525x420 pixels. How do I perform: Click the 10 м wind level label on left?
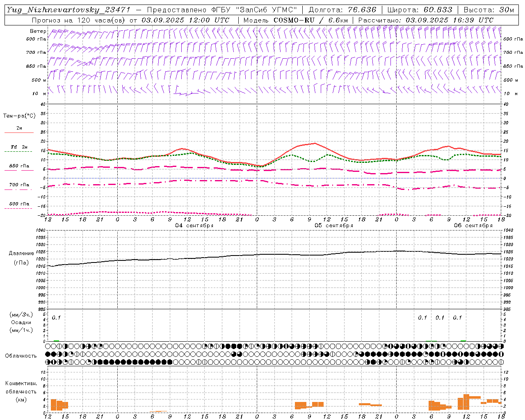click(x=40, y=94)
